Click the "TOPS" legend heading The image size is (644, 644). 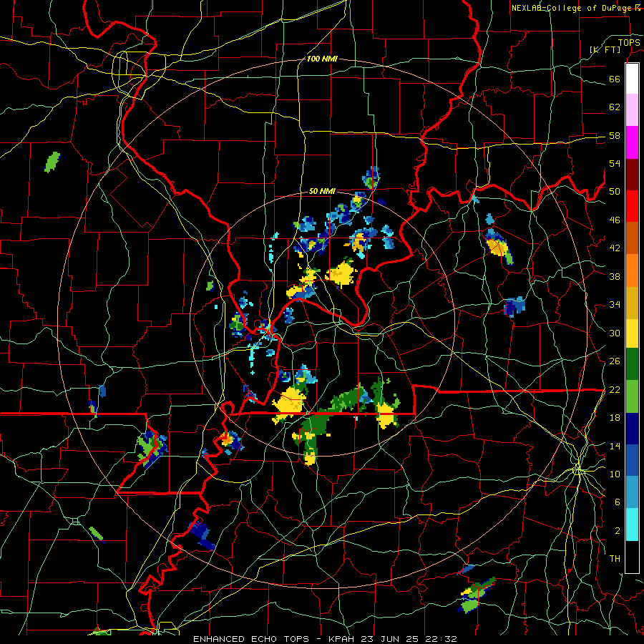click(x=629, y=42)
